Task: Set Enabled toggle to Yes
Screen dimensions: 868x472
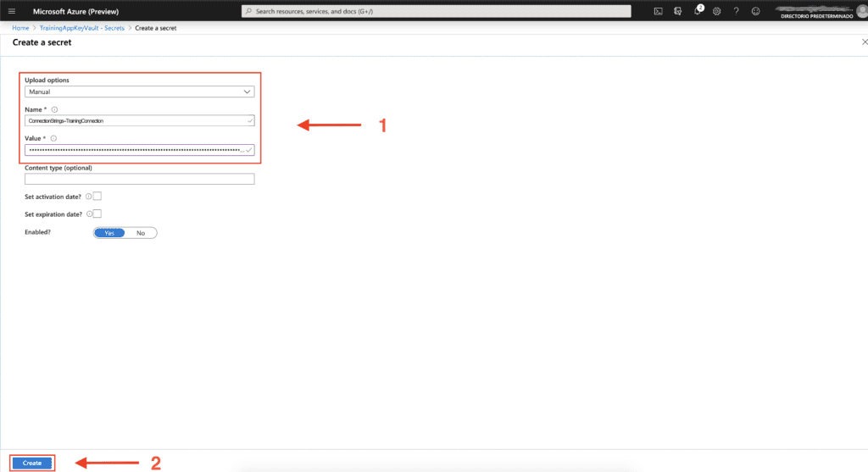Action: (109, 233)
